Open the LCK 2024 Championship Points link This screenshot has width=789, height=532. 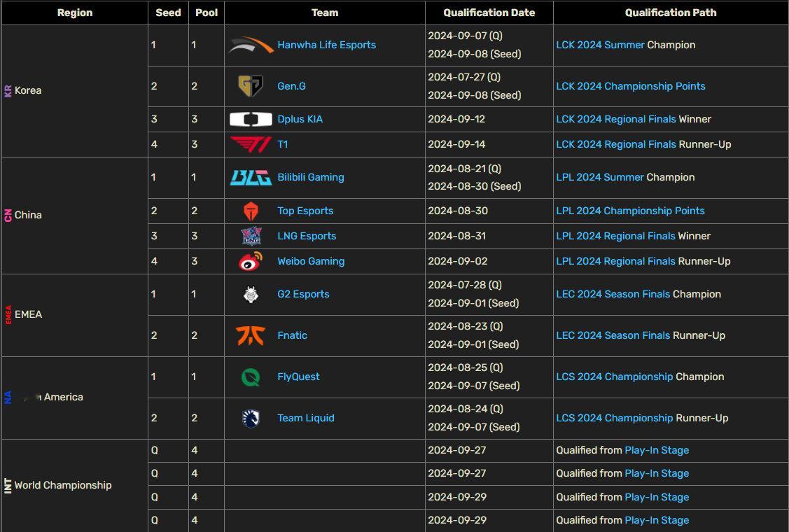tap(631, 86)
